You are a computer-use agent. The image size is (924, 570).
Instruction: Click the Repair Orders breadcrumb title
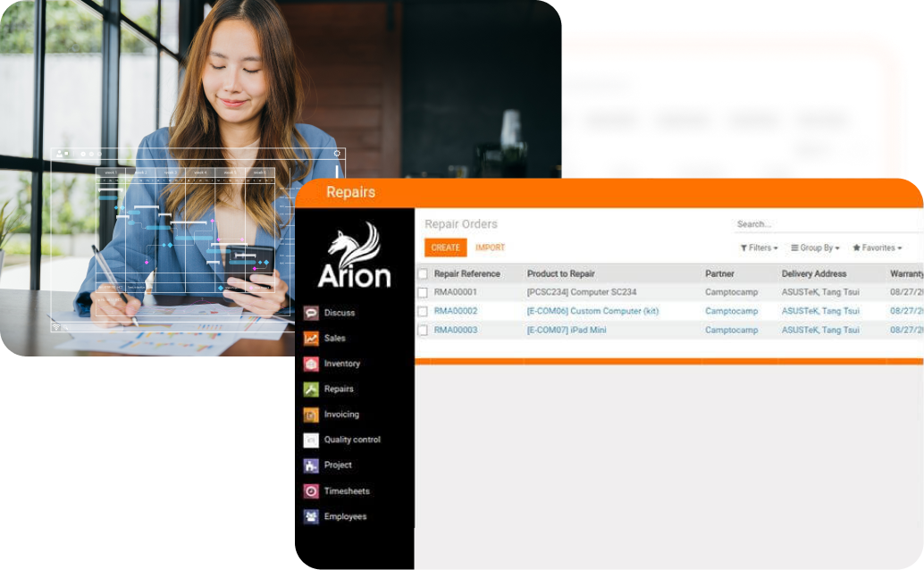tap(461, 224)
